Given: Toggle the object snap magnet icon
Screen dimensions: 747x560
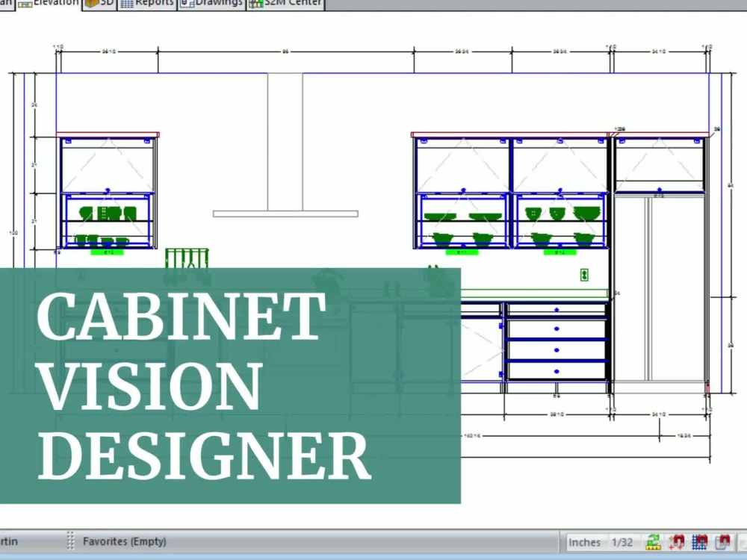Looking at the screenshot, I should point(722,542).
